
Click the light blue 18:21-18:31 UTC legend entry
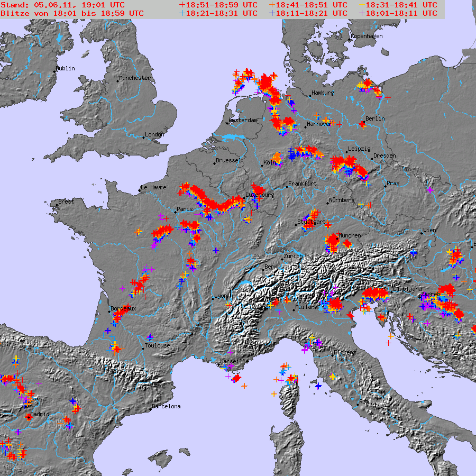[218, 13]
